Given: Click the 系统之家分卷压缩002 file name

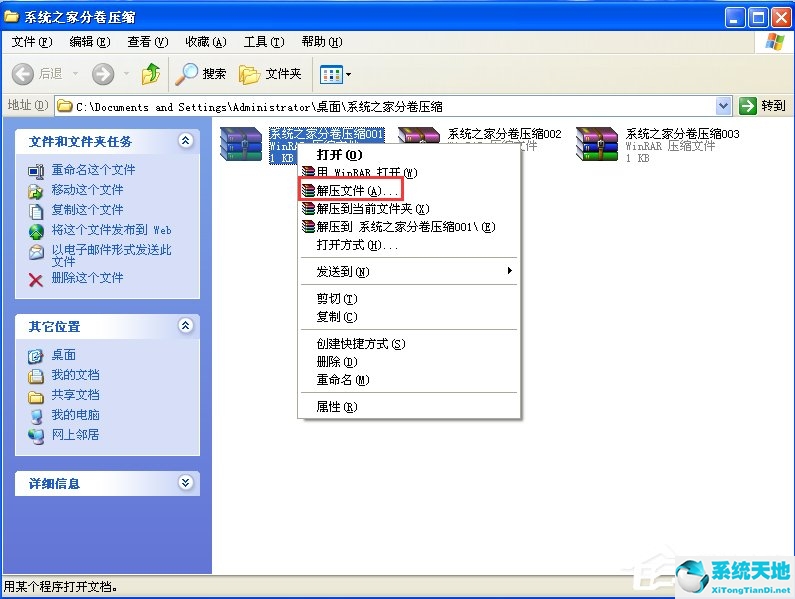Looking at the screenshot, I should tap(504, 134).
